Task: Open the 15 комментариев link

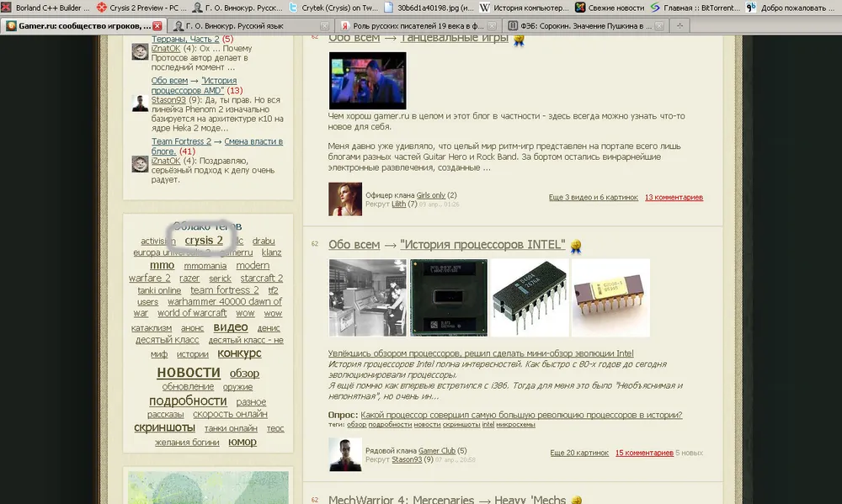Action: click(644, 453)
